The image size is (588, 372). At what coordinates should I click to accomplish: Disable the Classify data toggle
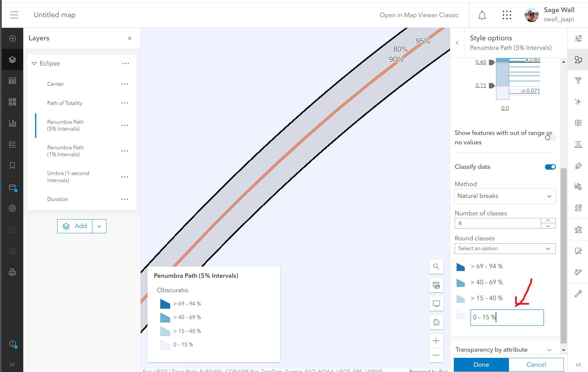[550, 167]
